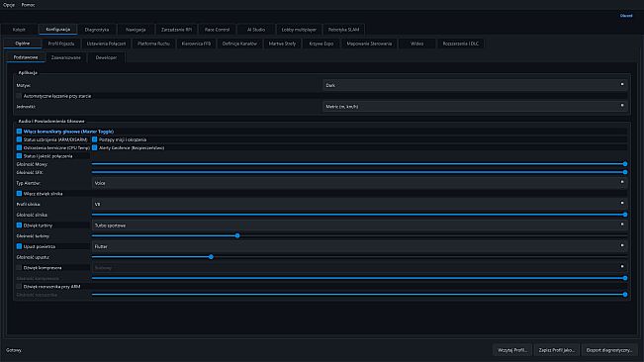The width and height of the screenshot is (644, 362).
Task: Toggle Dźwięk turbiny checkbox
Action: click(19, 226)
